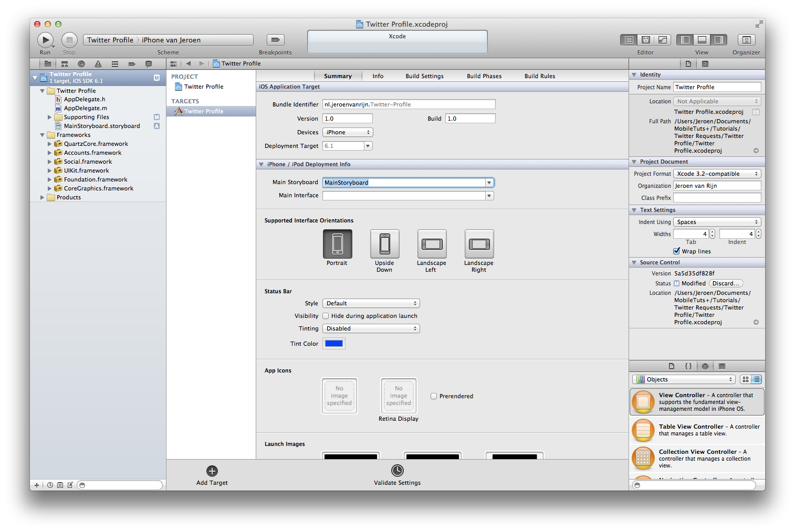This screenshot has width=795, height=532.
Task: Filter navigator by recently edited files
Action: 50,485
